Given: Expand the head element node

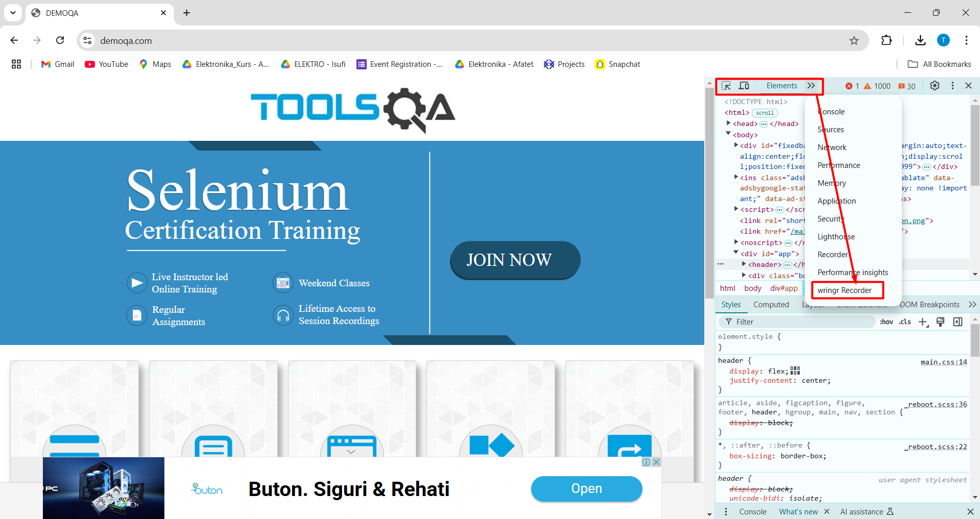Looking at the screenshot, I should [x=729, y=123].
